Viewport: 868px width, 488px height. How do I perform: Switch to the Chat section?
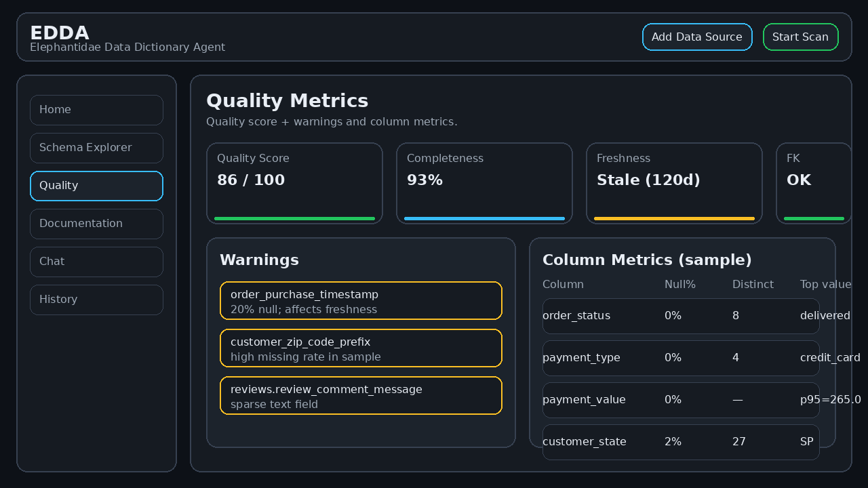96,262
